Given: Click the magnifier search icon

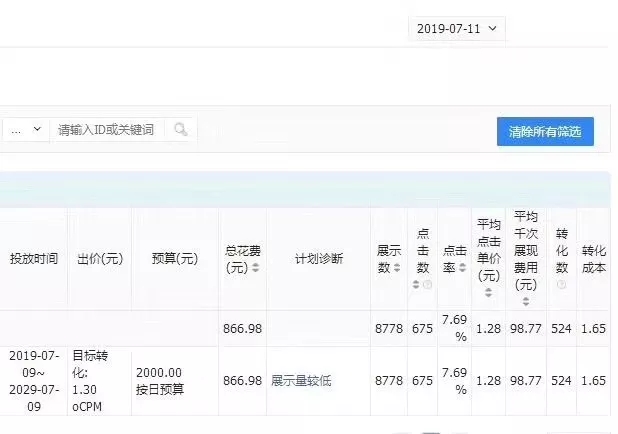Looking at the screenshot, I should coord(181,130).
